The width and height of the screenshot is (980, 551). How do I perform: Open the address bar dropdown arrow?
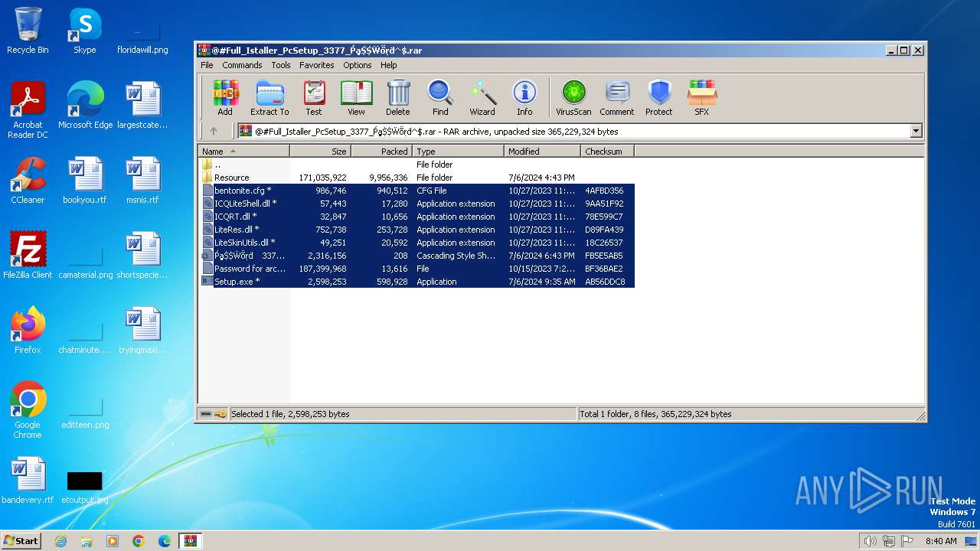(916, 132)
